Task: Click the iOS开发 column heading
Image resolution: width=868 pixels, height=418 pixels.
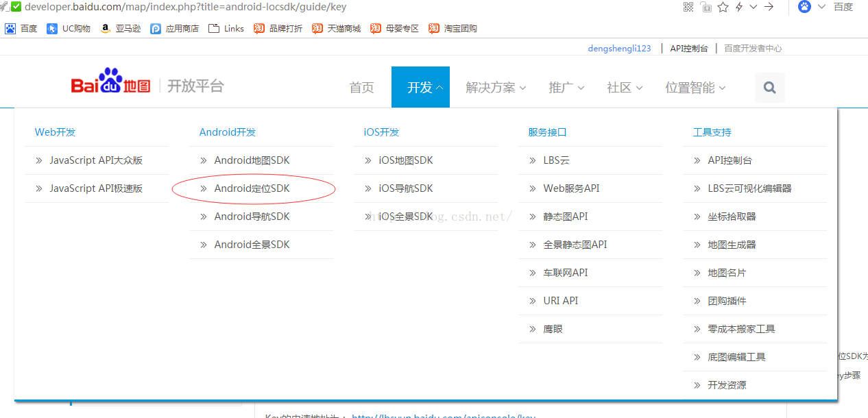Action: click(x=381, y=132)
